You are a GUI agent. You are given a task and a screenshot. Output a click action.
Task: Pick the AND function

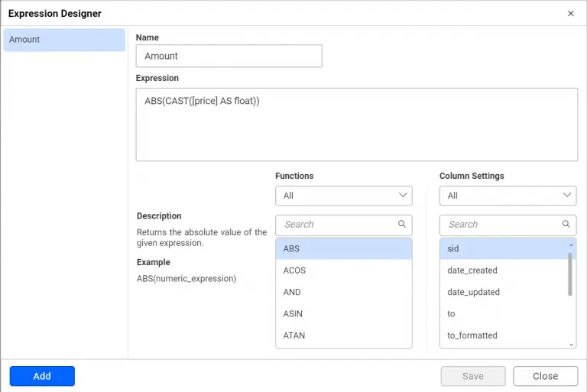pos(343,292)
